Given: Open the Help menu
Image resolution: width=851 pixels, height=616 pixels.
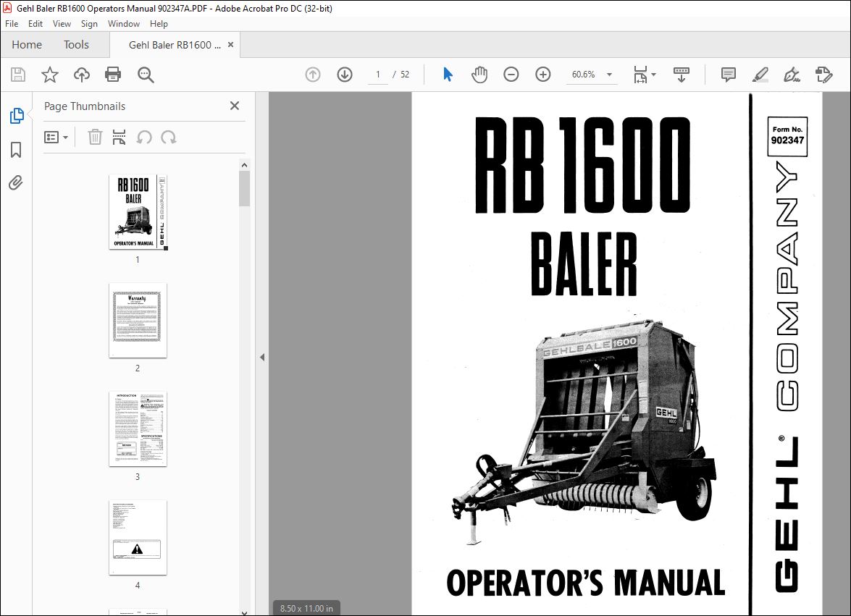Looking at the screenshot, I should click(159, 24).
